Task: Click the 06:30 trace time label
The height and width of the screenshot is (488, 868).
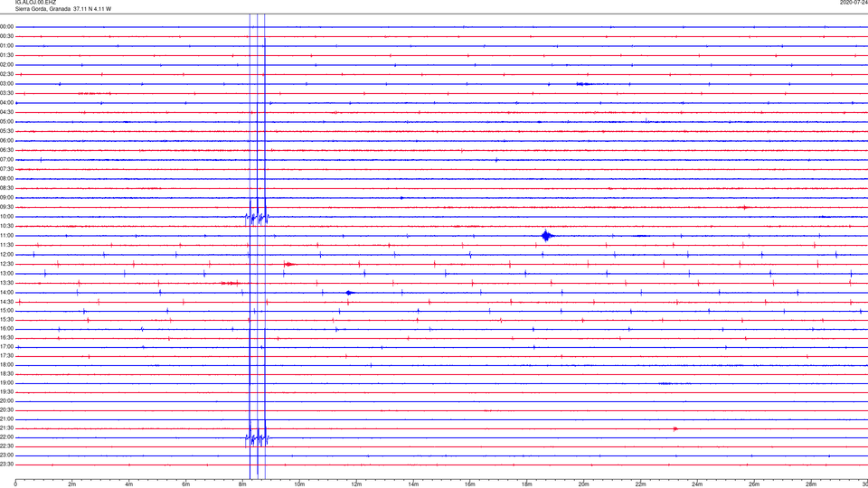Action: coord(7,150)
